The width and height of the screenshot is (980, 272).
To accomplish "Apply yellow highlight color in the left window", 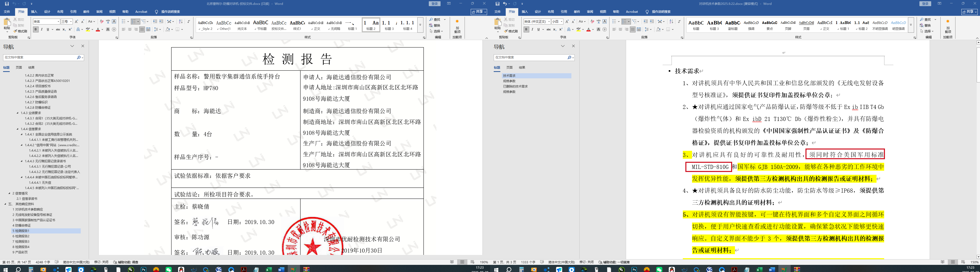I will (88, 29).
